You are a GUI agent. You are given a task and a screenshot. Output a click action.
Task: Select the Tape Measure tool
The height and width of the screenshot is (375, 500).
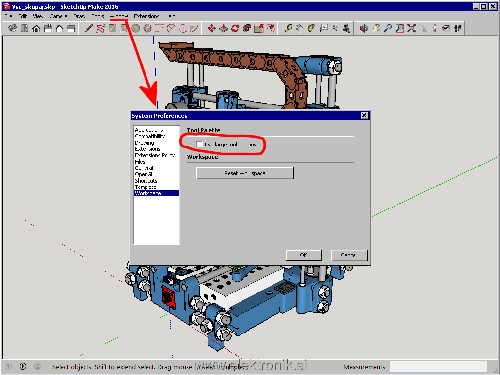point(288,28)
